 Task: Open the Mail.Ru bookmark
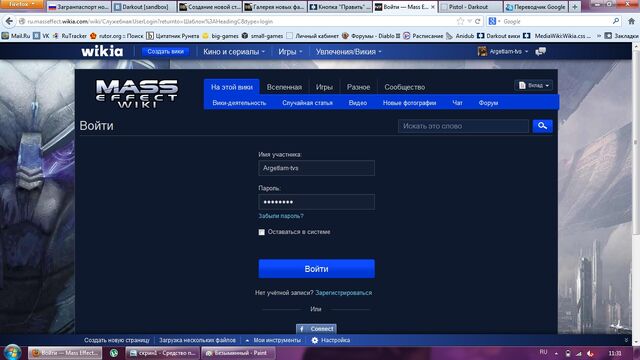pyautogui.click(x=16, y=36)
